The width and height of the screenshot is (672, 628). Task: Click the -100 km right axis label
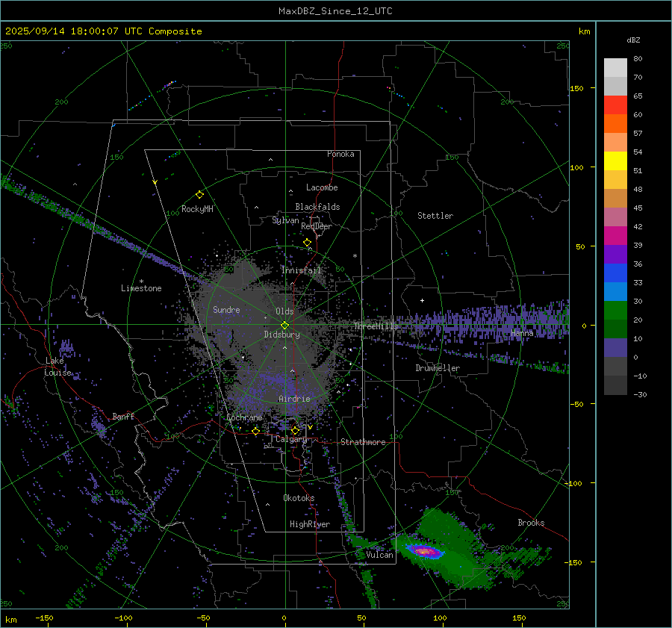point(574,483)
